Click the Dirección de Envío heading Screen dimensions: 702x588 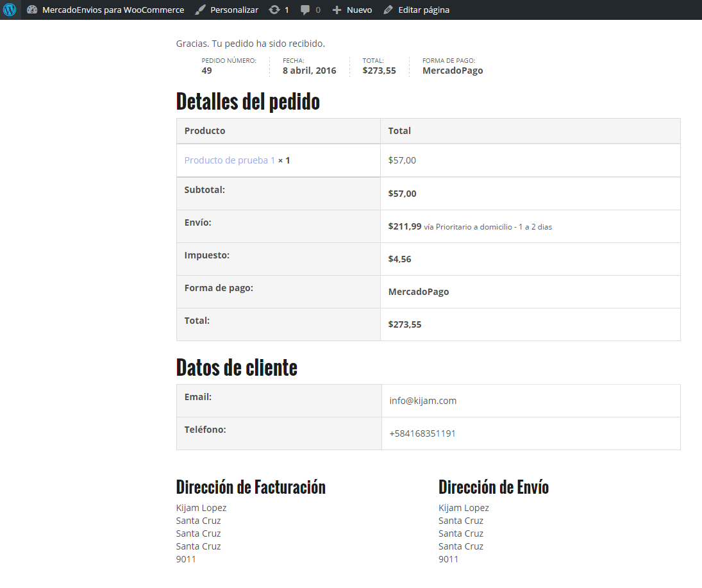494,487
